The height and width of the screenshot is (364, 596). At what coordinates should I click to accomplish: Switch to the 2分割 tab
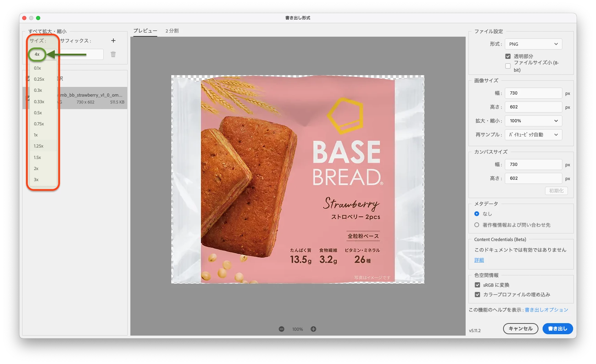(172, 31)
